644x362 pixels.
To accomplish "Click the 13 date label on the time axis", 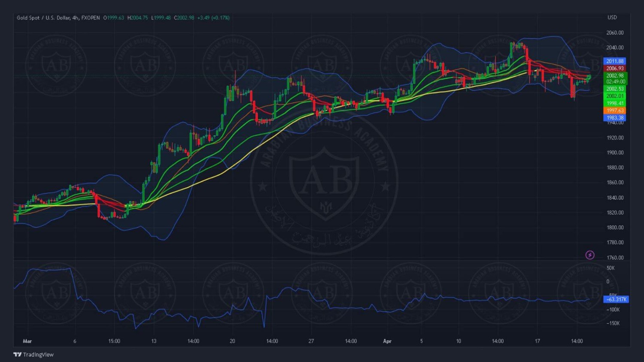I will pos(154,341).
